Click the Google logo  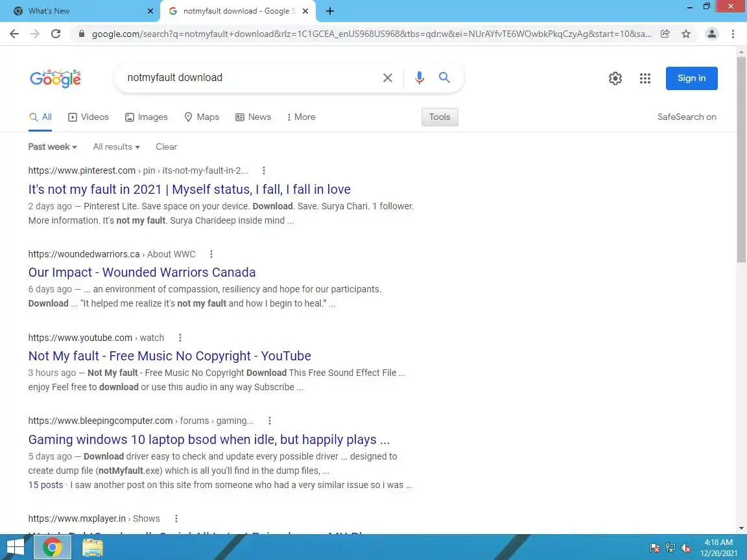coord(55,78)
